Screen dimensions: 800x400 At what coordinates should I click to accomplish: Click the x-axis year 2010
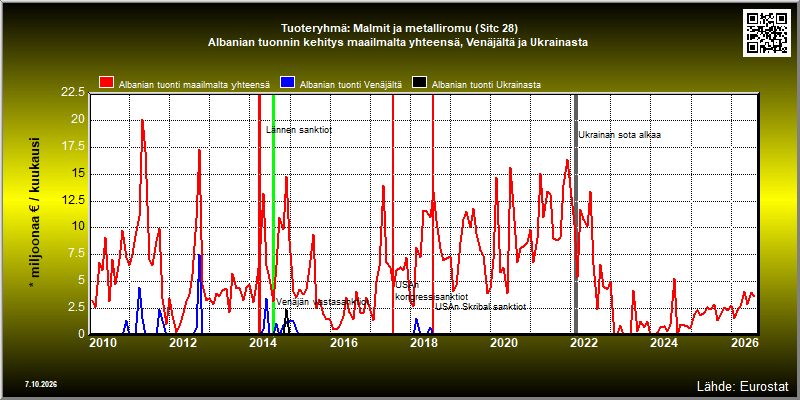pyautogui.click(x=104, y=343)
